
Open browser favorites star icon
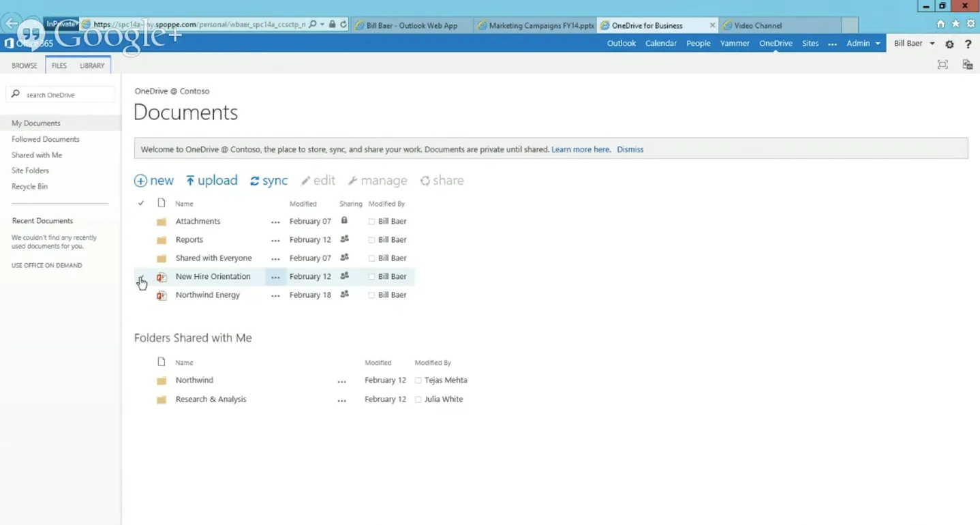pyautogui.click(x=955, y=24)
